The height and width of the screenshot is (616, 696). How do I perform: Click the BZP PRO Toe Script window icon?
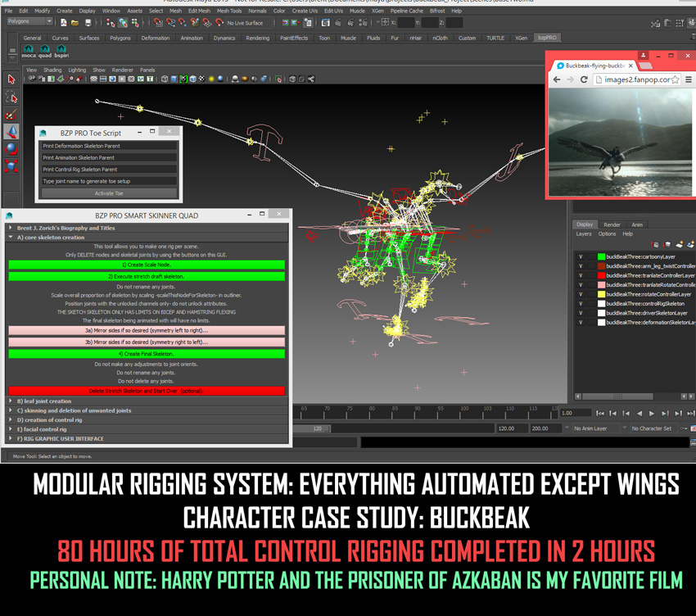click(x=43, y=133)
